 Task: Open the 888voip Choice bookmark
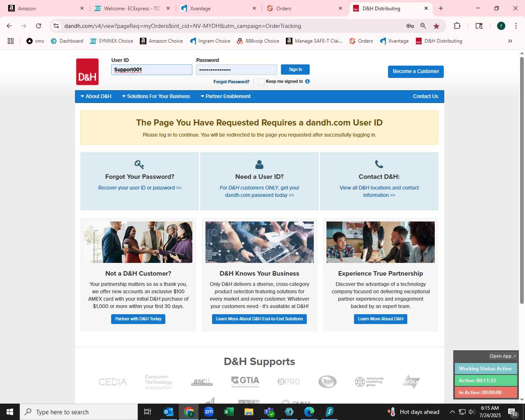[x=258, y=41]
